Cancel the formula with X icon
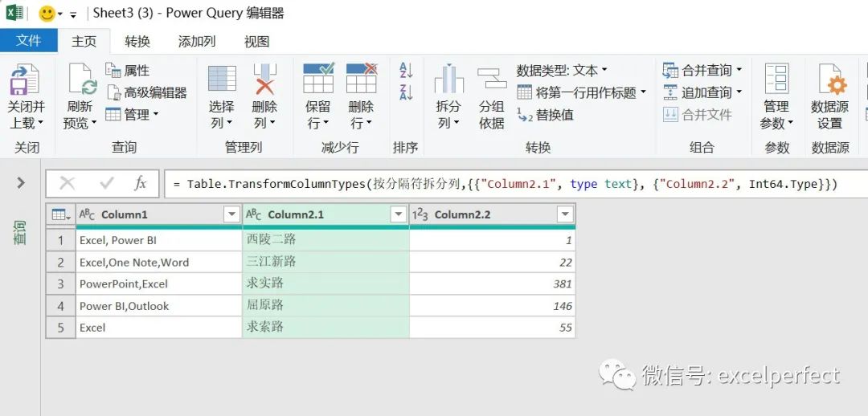This screenshot has height=416, width=868. click(x=67, y=183)
